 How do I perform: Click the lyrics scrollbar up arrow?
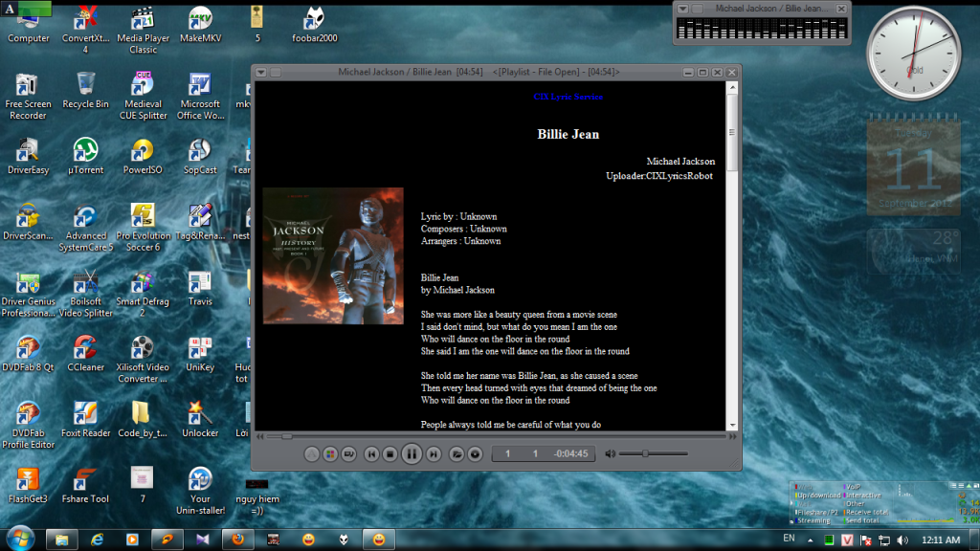point(732,88)
